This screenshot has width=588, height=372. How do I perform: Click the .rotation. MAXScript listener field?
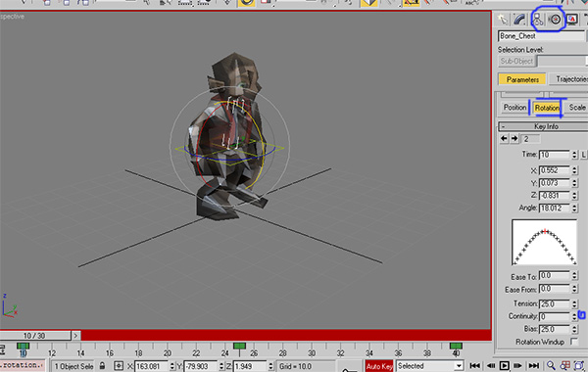click(23, 365)
